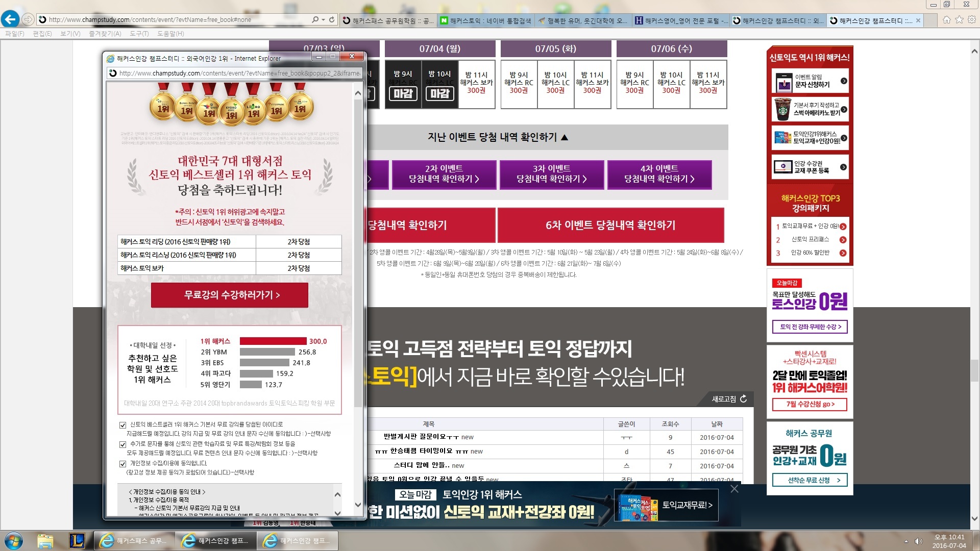The image size is (980, 551).
Task: Switch to the 해커스패스 공무원학원 tab
Action: click(388, 20)
